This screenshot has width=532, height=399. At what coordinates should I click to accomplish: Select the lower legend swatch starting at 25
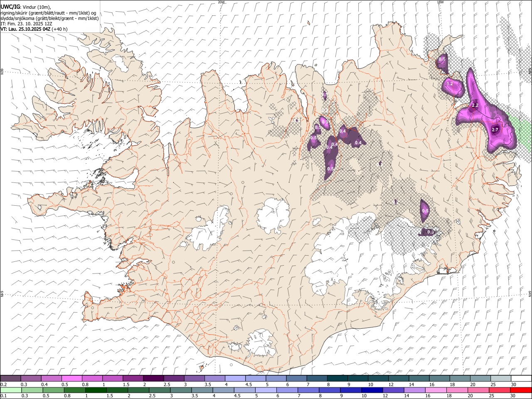(499, 390)
